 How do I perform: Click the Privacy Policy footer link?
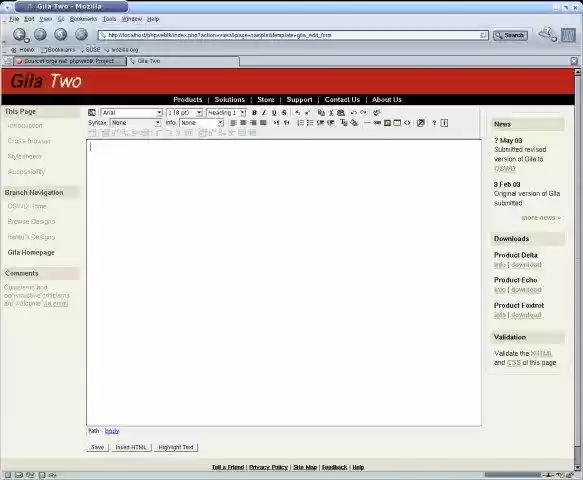coord(268,467)
